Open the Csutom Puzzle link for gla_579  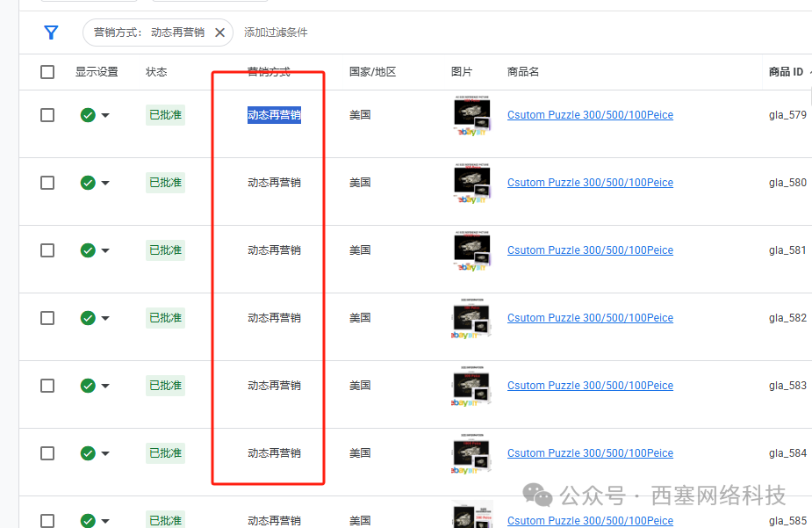pos(590,115)
